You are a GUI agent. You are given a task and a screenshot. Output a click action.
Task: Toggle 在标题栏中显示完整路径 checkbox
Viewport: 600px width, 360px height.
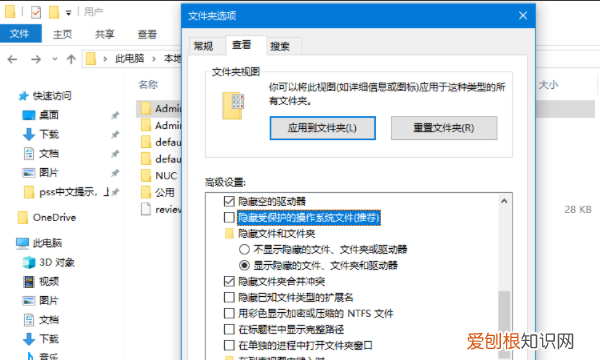pos(229,329)
